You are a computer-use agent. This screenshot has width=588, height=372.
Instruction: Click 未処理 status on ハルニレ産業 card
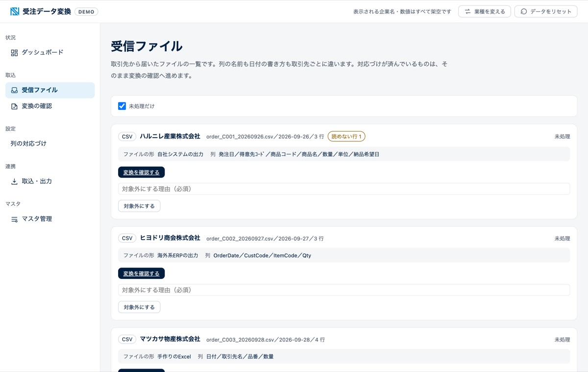[x=562, y=137]
